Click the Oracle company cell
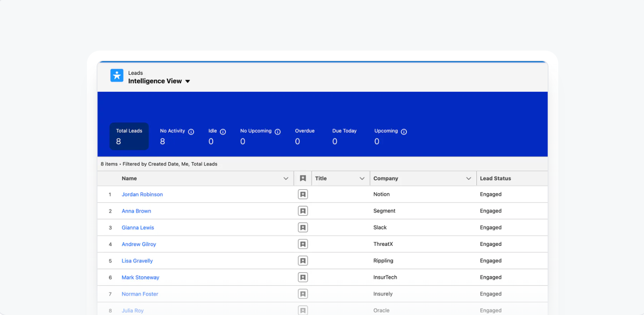644x315 pixels. [381, 310]
